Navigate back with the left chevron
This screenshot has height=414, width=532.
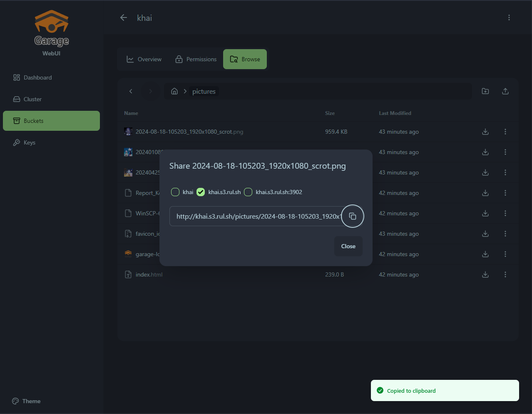131,91
